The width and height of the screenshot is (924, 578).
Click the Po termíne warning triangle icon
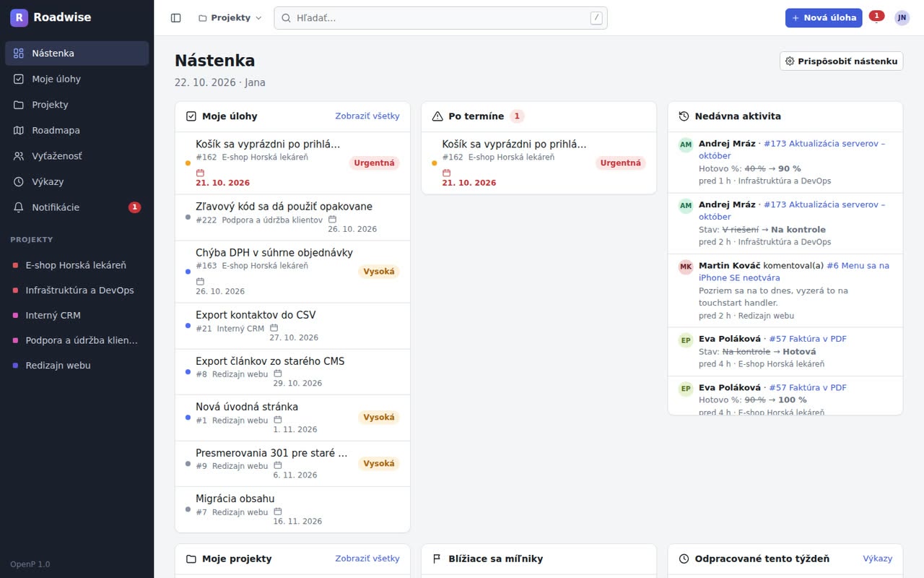[437, 116]
